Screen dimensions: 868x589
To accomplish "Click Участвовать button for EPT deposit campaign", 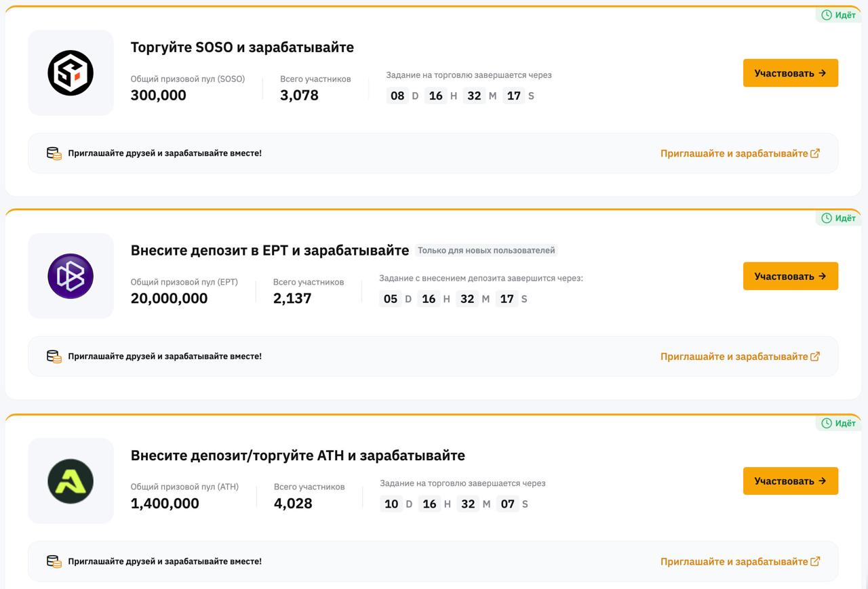I will pos(791,276).
